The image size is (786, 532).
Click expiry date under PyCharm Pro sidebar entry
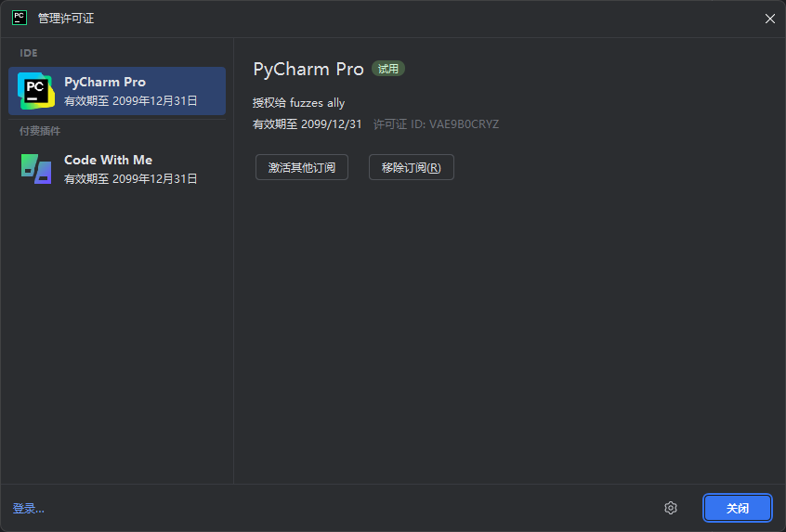131,100
